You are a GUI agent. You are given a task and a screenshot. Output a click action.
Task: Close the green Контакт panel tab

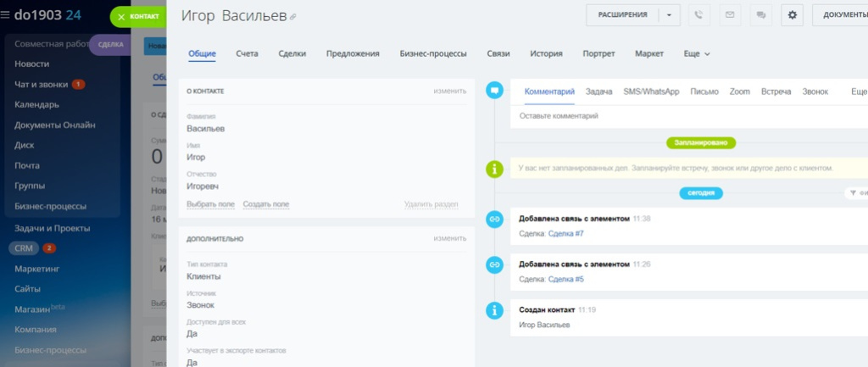tap(121, 17)
